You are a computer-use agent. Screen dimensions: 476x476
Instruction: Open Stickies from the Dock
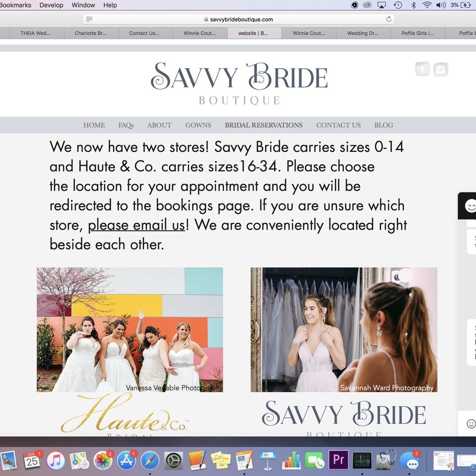click(221, 460)
